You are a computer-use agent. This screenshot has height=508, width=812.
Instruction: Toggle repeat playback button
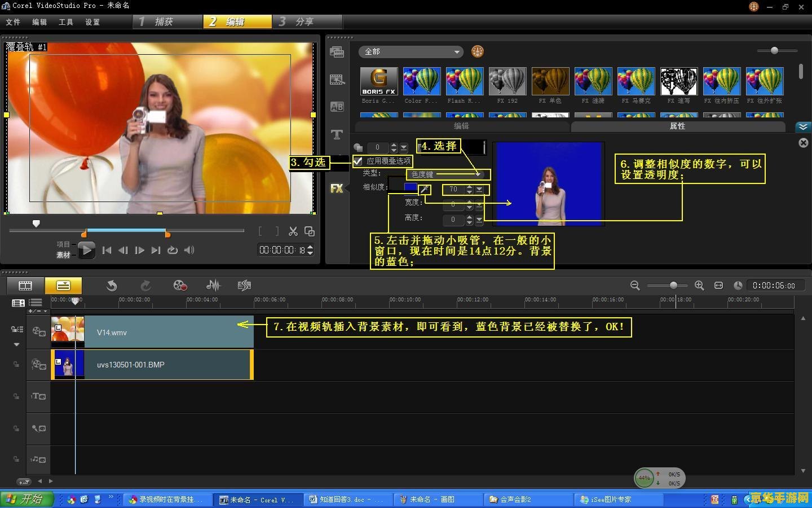tap(173, 250)
